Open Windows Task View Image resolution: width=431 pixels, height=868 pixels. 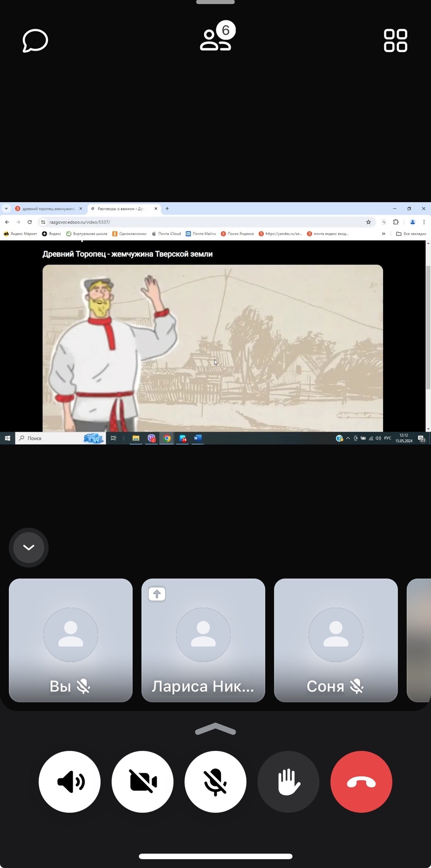113,438
